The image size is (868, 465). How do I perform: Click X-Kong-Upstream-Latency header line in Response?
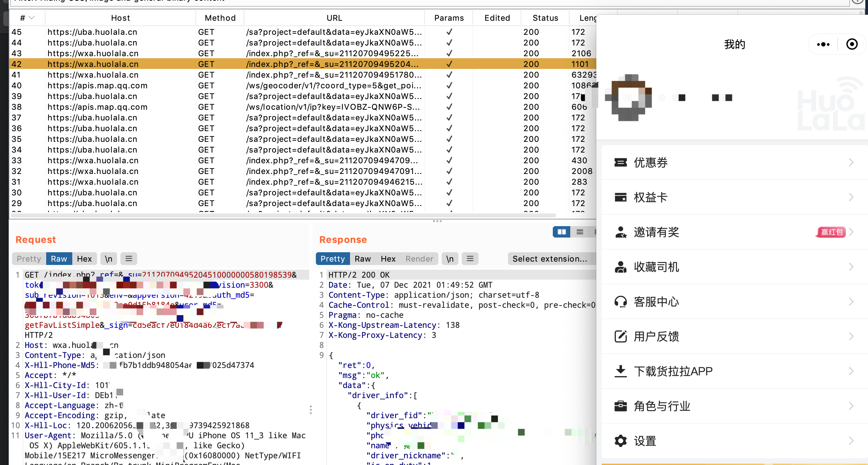pos(394,325)
